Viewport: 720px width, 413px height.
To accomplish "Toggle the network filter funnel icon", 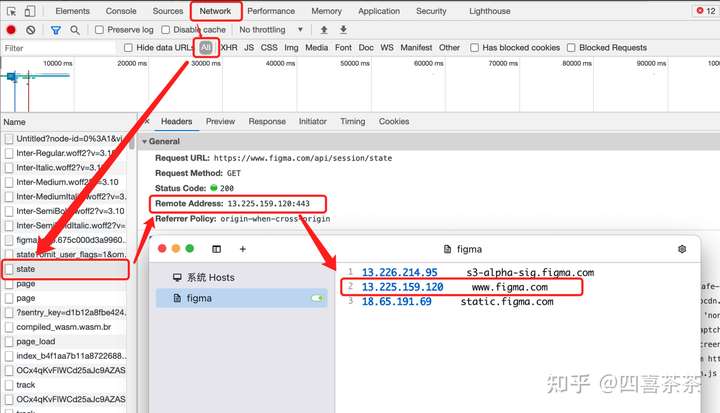I will (x=56, y=30).
